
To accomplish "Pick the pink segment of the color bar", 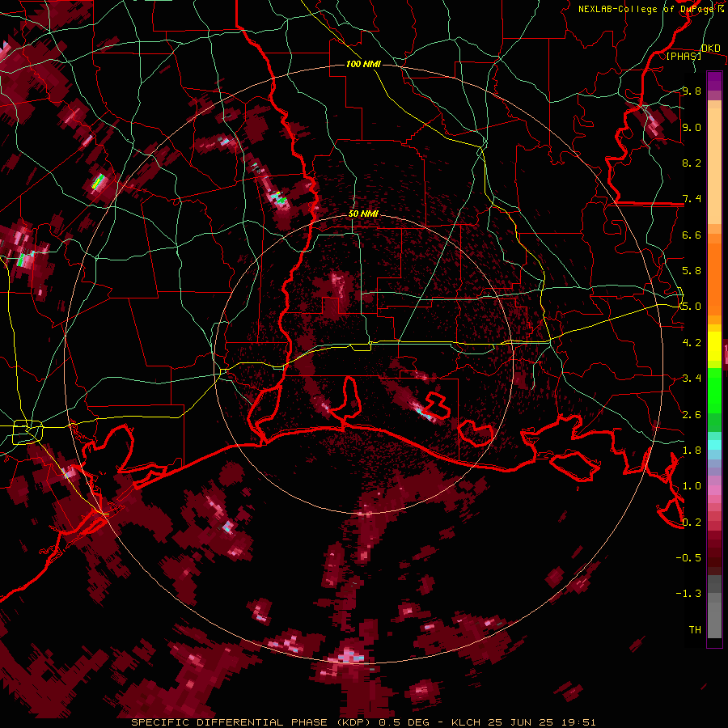I will pos(714,490).
